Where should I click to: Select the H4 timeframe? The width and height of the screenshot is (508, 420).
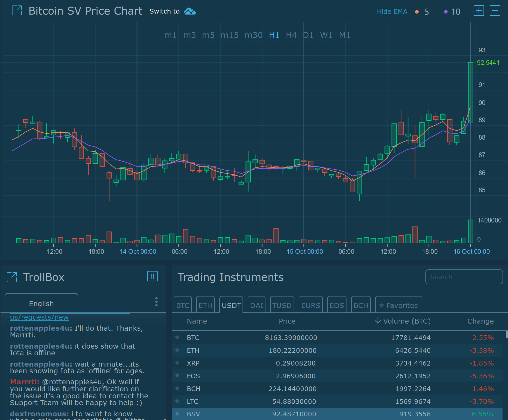click(x=291, y=35)
